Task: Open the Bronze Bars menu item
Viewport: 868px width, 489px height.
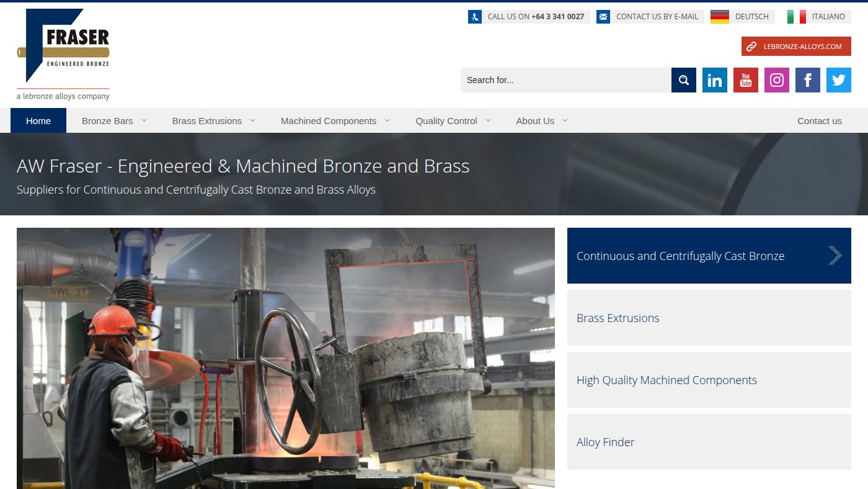Action: (x=107, y=121)
